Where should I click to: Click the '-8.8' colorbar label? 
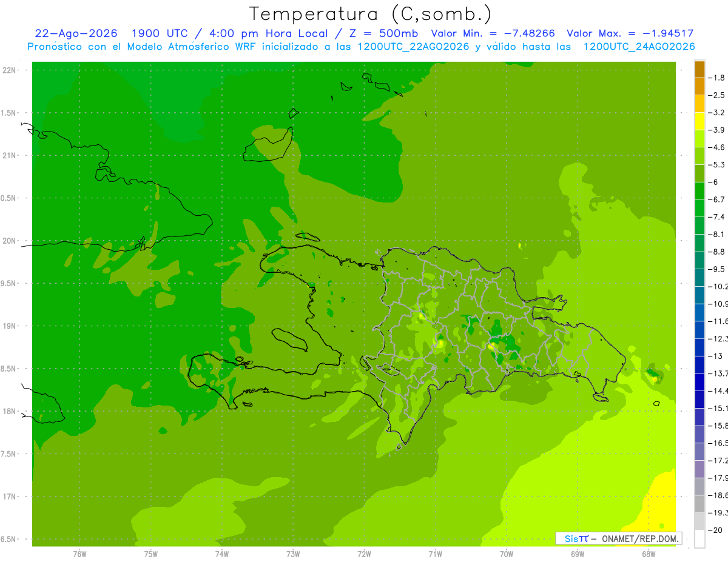click(x=717, y=252)
